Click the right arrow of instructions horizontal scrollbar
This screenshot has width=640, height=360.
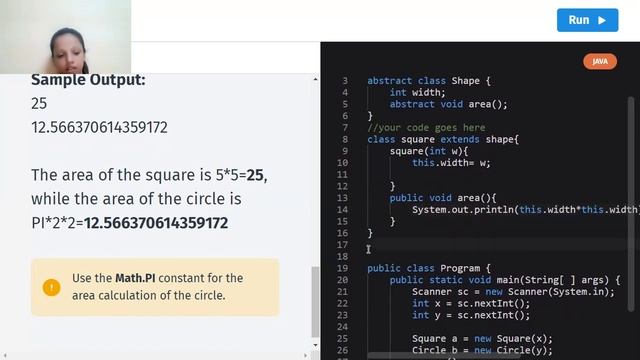coord(305,356)
